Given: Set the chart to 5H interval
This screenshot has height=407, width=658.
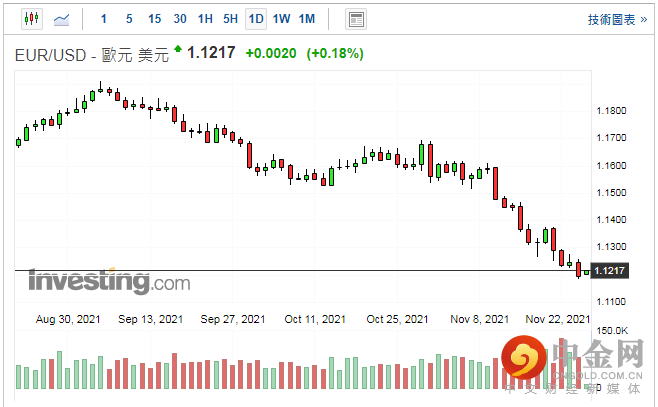Looking at the screenshot, I should pos(230,19).
